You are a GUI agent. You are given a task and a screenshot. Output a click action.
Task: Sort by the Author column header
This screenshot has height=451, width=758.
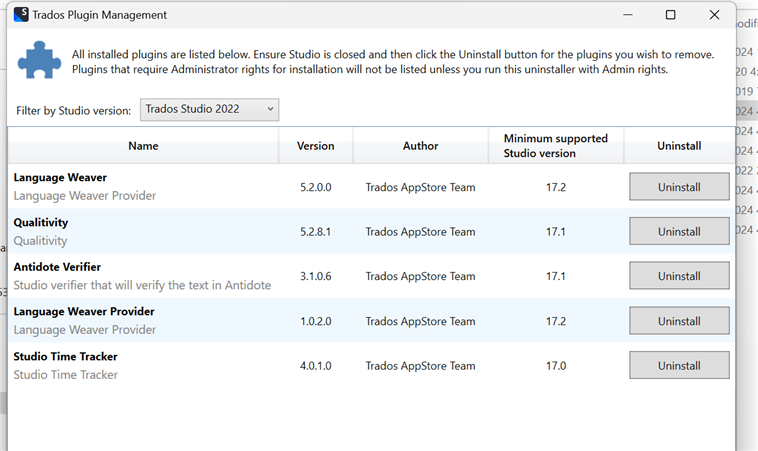[421, 145]
